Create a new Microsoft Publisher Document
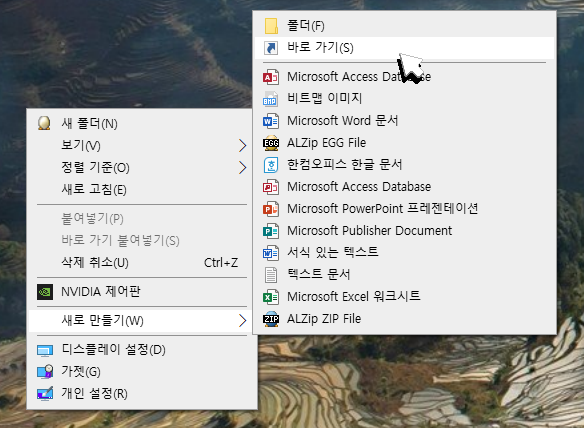 click(404, 231)
